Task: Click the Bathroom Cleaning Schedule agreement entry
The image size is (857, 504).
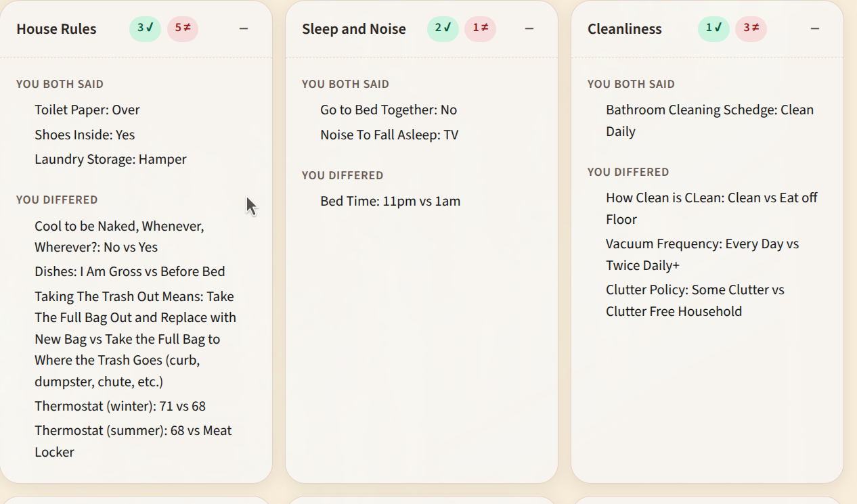Action: point(709,120)
